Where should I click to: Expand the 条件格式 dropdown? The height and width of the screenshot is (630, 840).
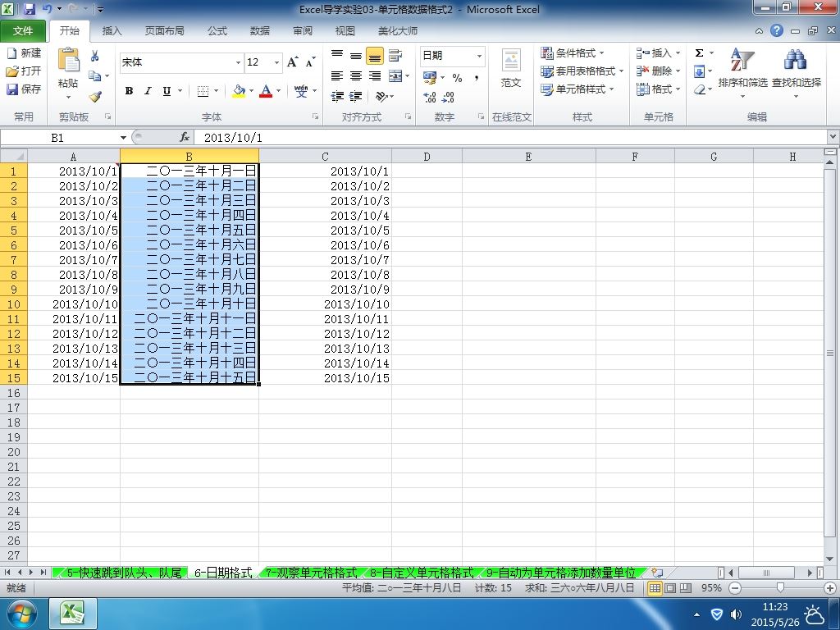point(601,53)
